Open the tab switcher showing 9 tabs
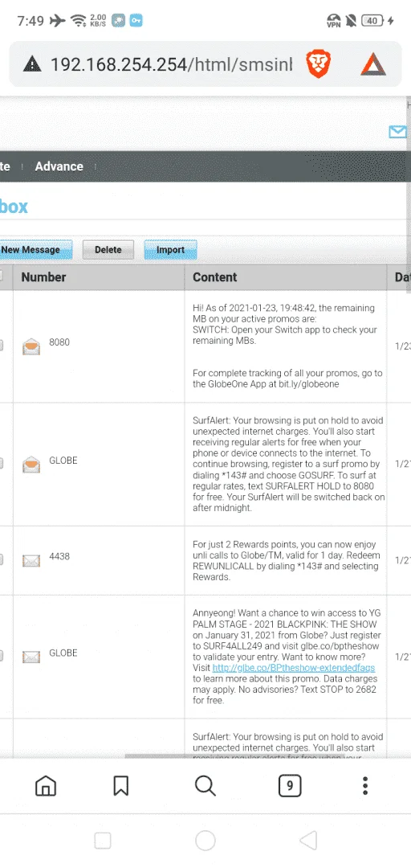The image size is (411, 868). tap(290, 785)
